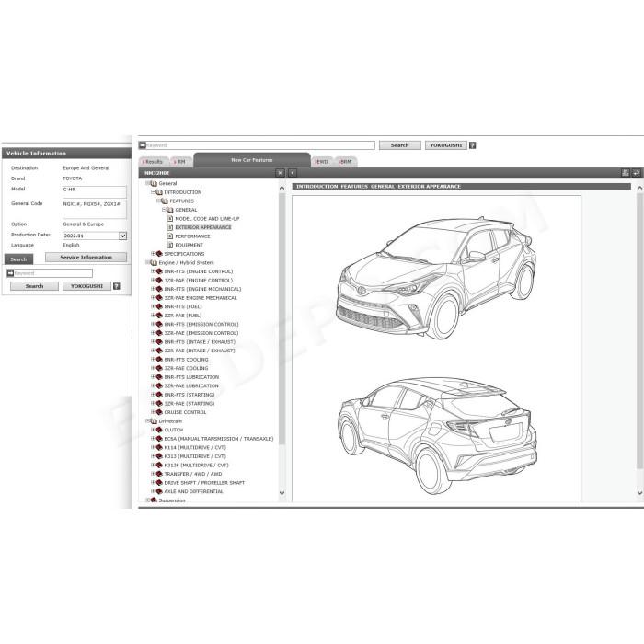Open EXTERIOR APPEARANCE page
This screenshot has height=644, width=644.
tap(203, 227)
